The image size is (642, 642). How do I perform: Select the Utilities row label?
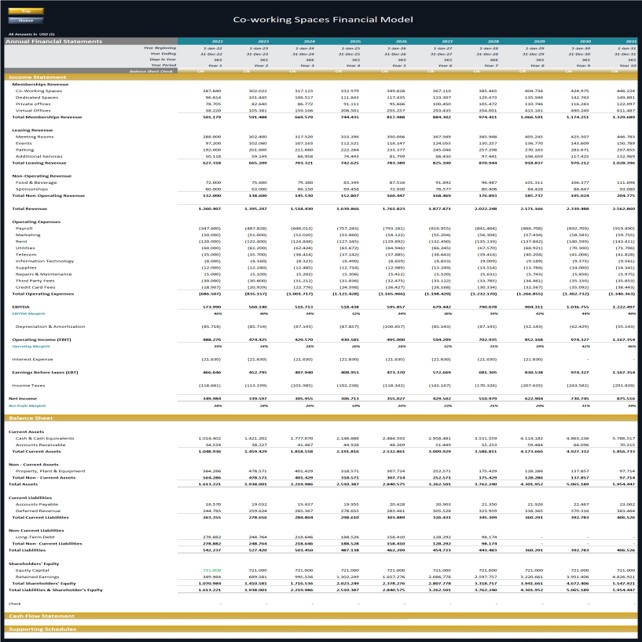pyautogui.click(x=25, y=248)
